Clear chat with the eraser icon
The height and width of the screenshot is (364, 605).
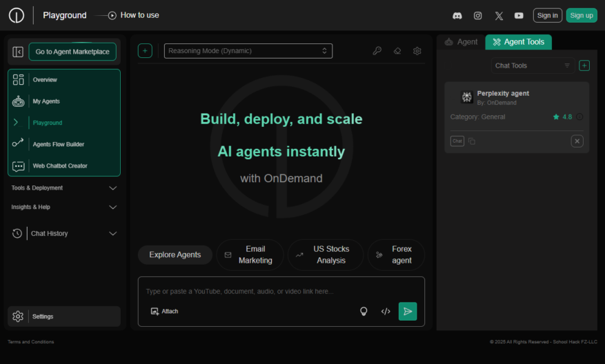point(397,51)
